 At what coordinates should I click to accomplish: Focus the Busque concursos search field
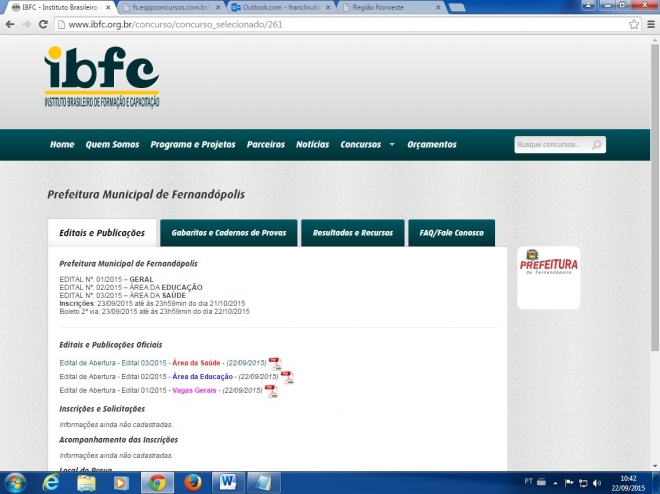pos(552,145)
